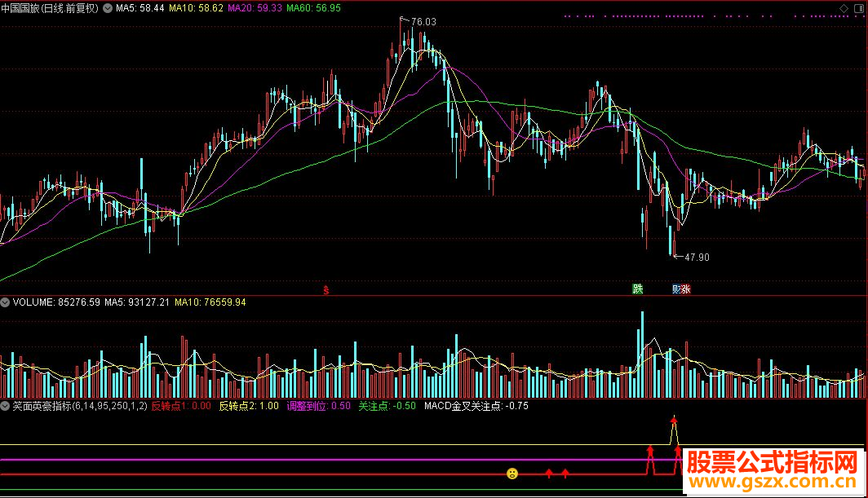Click the 关注点: -0.50 label

[387, 406]
